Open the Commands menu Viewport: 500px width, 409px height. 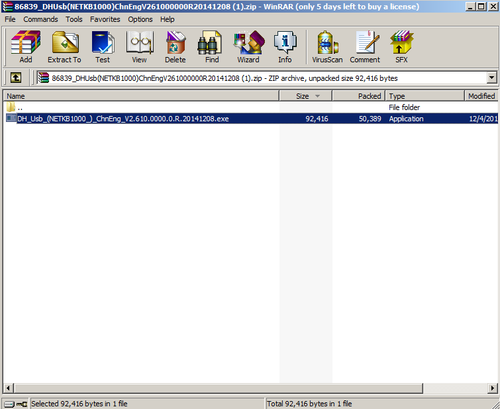[x=41, y=19]
